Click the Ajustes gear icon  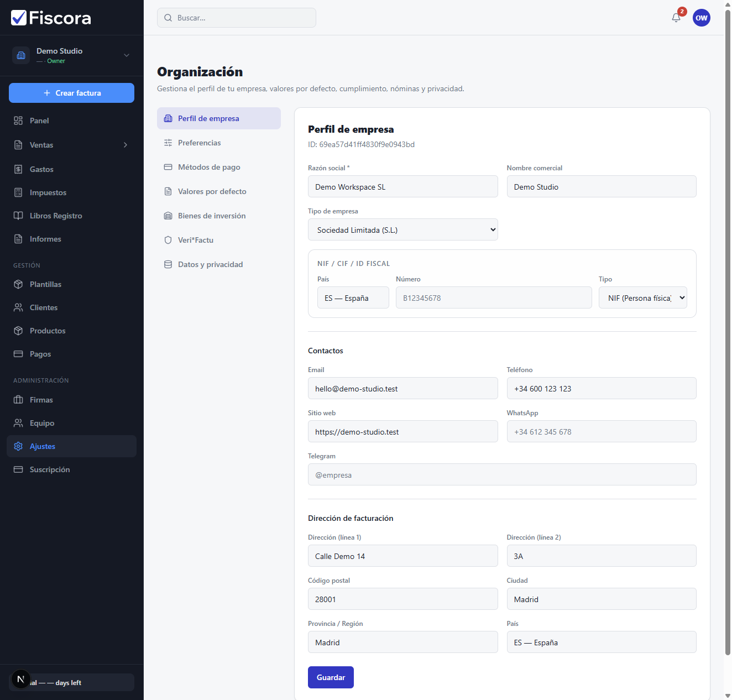[18, 446]
